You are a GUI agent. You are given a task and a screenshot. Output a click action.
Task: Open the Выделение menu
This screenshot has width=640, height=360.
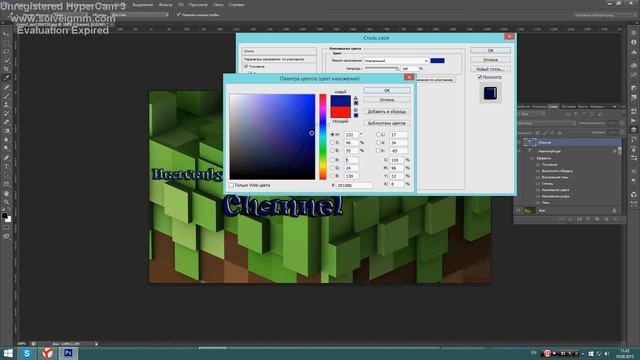tap(143, 5)
